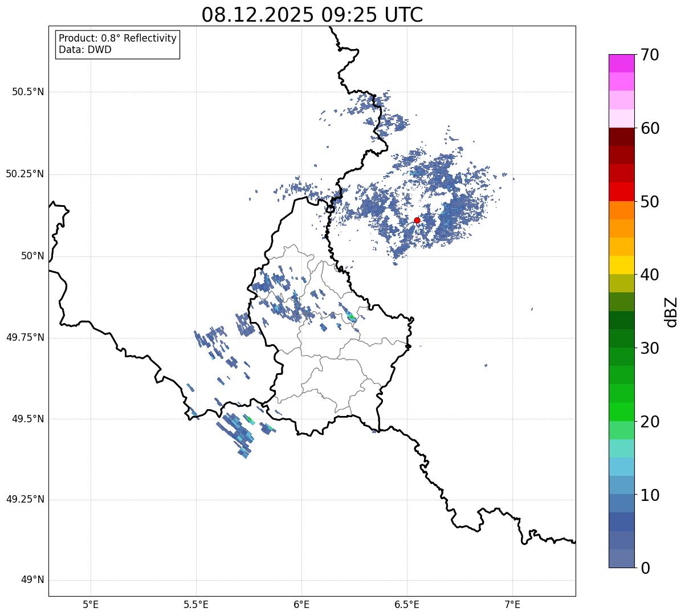Screen dimensions: 685x616
Task: Click the 50.5°N latitude label
Action: (28, 92)
